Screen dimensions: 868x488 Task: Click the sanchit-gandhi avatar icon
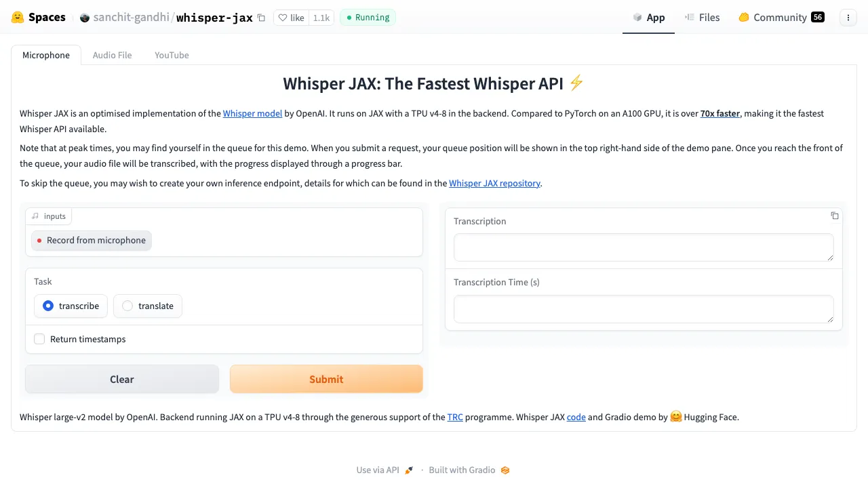tap(85, 18)
